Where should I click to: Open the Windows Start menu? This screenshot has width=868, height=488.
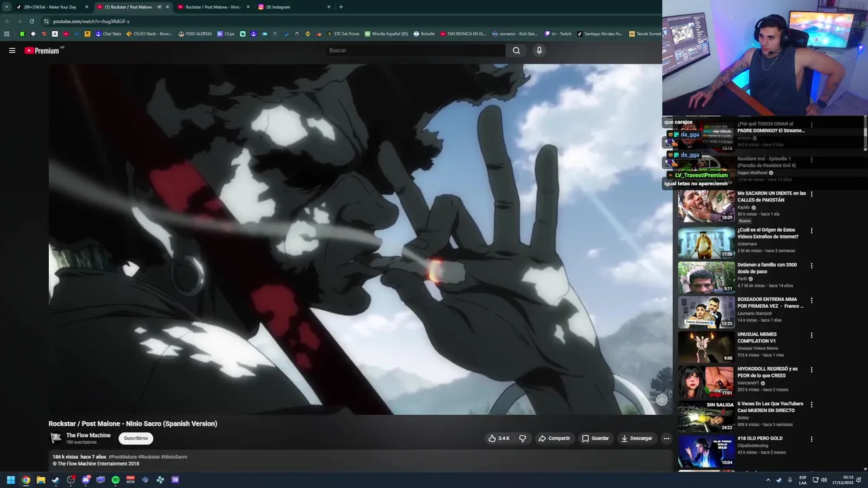click(11, 480)
